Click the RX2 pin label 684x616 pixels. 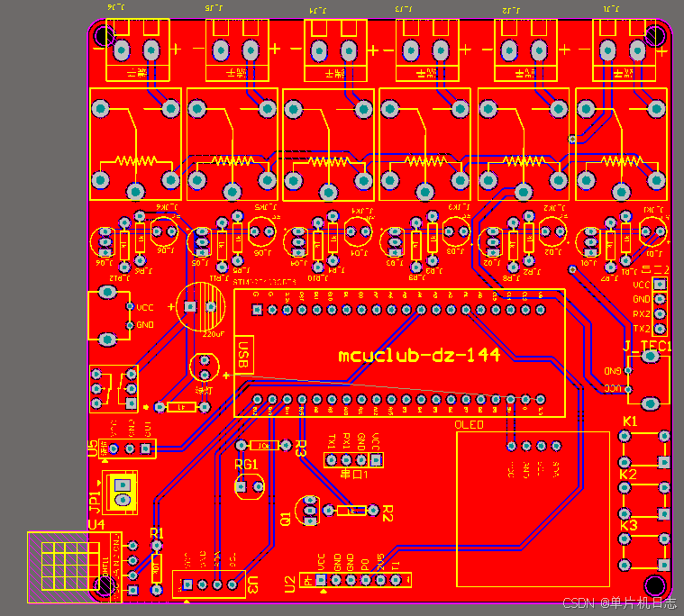[x=642, y=314]
